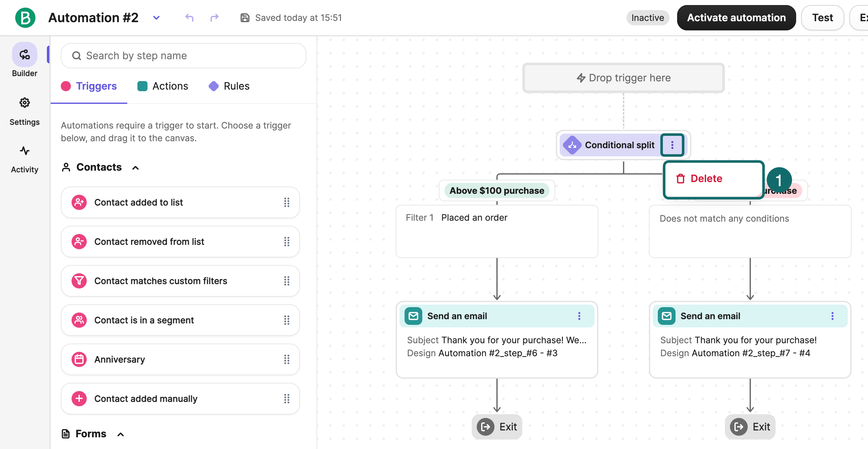Collapse the Contacts section
Screen dimensions: 868x449
click(135, 168)
